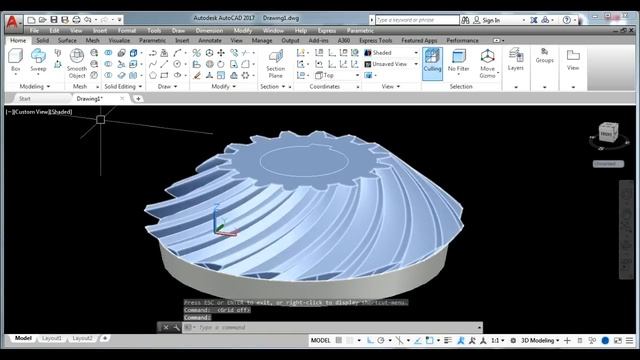
Task: Click the Save icon in quick access toolbar
Action: click(x=54, y=20)
